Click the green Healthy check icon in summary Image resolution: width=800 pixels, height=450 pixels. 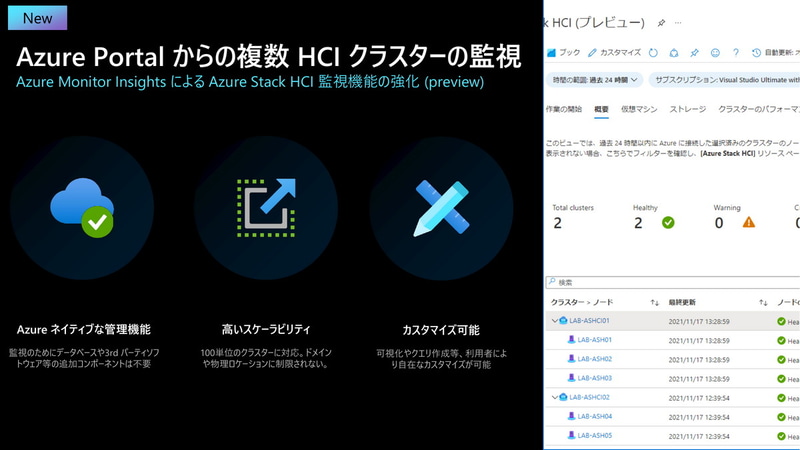668,222
